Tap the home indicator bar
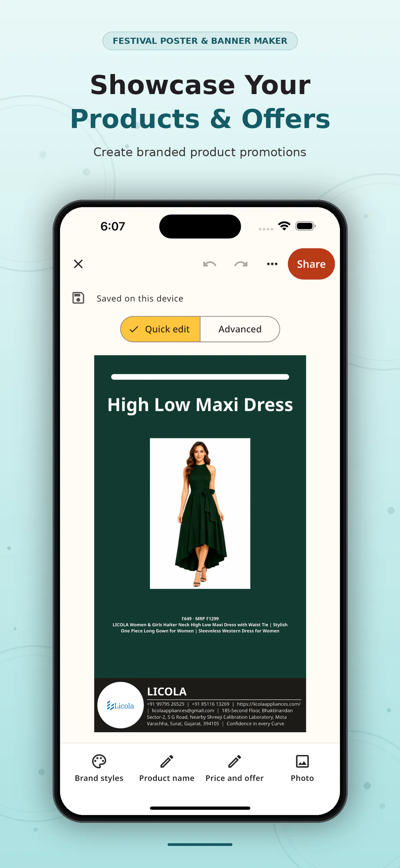 pyautogui.click(x=200, y=808)
